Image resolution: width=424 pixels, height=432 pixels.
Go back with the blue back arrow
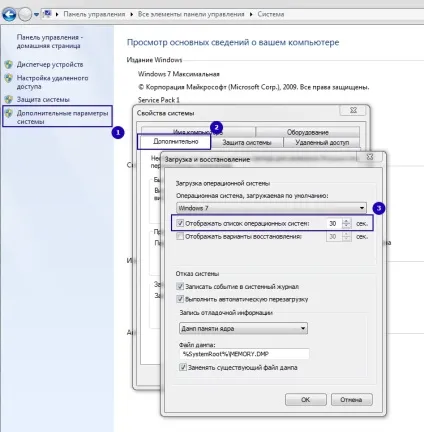pyautogui.click(x=9, y=14)
